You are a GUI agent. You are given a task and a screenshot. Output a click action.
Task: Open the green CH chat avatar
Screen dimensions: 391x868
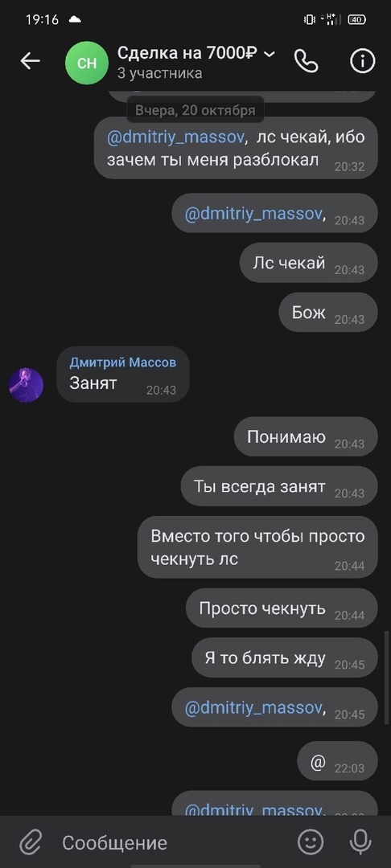click(x=86, y=63)
